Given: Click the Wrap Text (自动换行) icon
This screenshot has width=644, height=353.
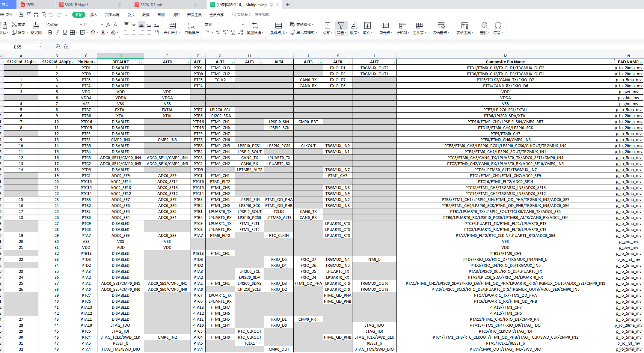Looking at the screenshot, I should point(191,26).
